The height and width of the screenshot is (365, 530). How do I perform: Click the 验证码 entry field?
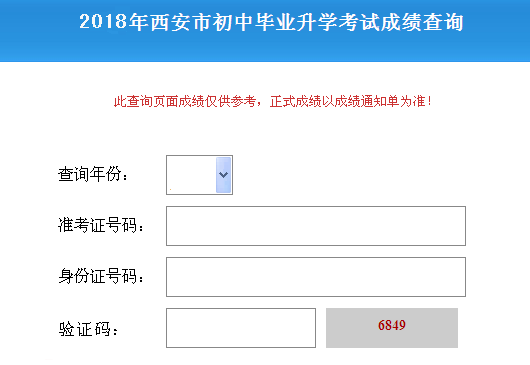coord(241,328)
